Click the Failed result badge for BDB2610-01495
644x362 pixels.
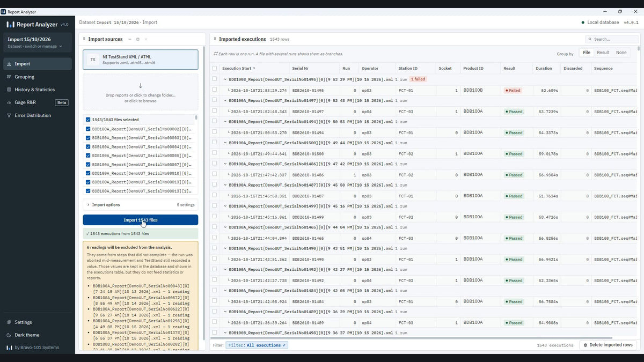click(513, 91)
